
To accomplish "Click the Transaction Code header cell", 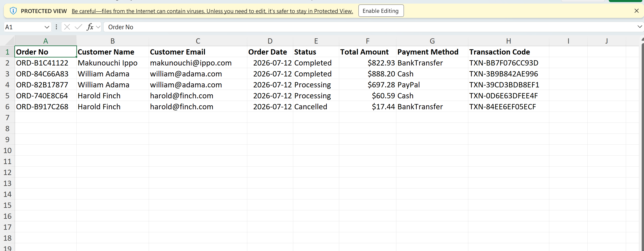I will (x=509, y=52).
